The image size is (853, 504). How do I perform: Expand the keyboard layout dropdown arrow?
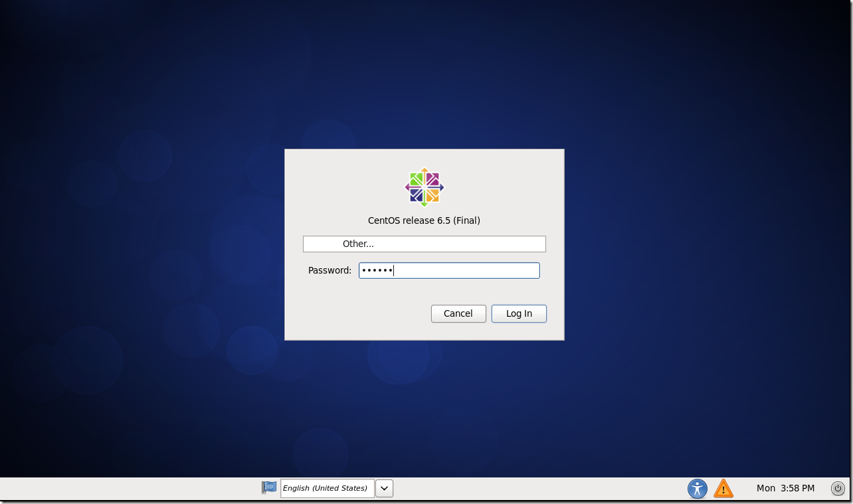(x=385, y=488)
